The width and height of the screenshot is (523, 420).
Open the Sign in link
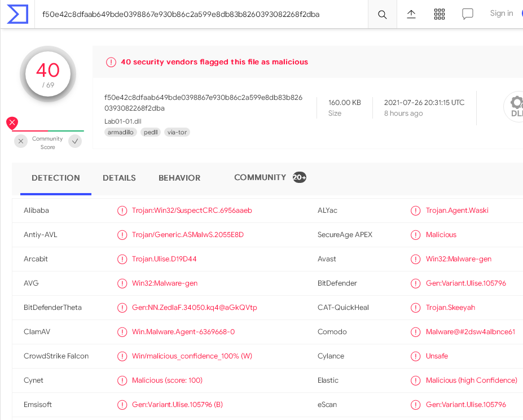tap(502, 14)
